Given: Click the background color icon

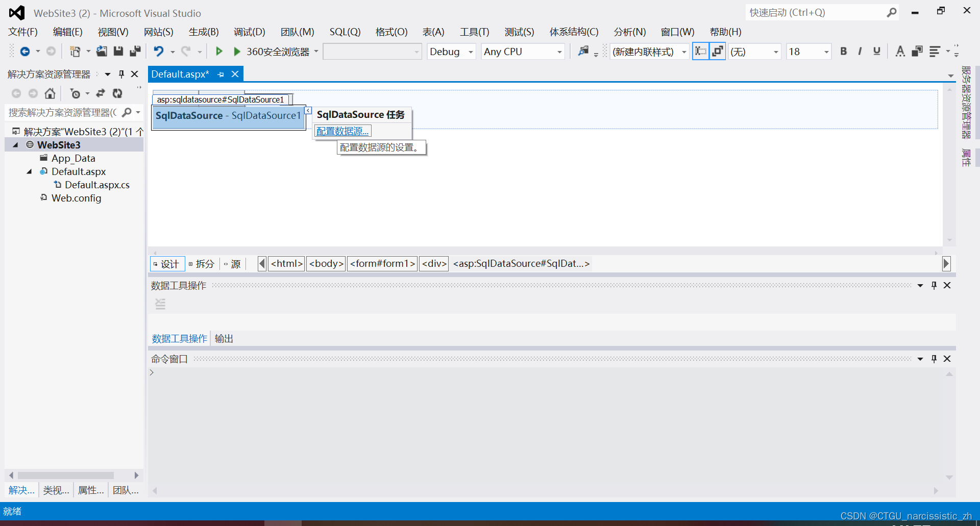Looking at the screenshot, I should pos(917,51).
